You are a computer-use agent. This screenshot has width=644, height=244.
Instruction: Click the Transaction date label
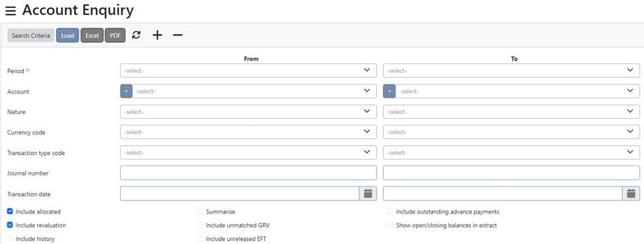click(x=29, y=194)
